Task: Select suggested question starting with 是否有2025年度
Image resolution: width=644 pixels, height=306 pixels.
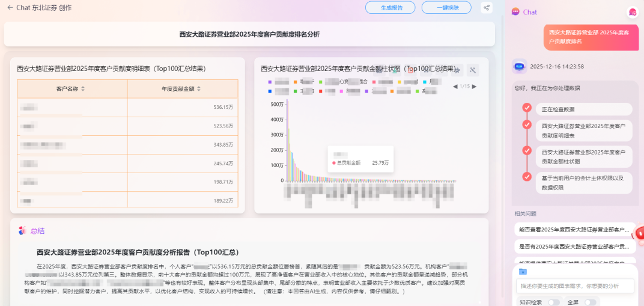Action: pos(575,246)
